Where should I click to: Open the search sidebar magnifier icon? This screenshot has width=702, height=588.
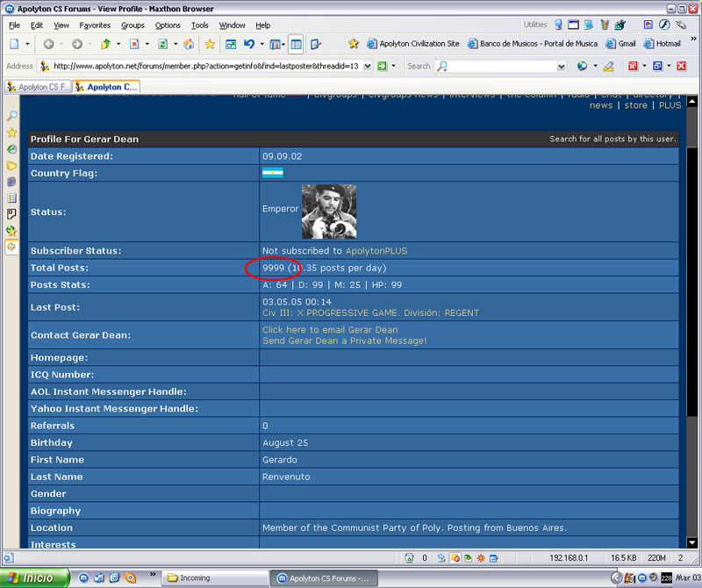click(x=11, y=116)
